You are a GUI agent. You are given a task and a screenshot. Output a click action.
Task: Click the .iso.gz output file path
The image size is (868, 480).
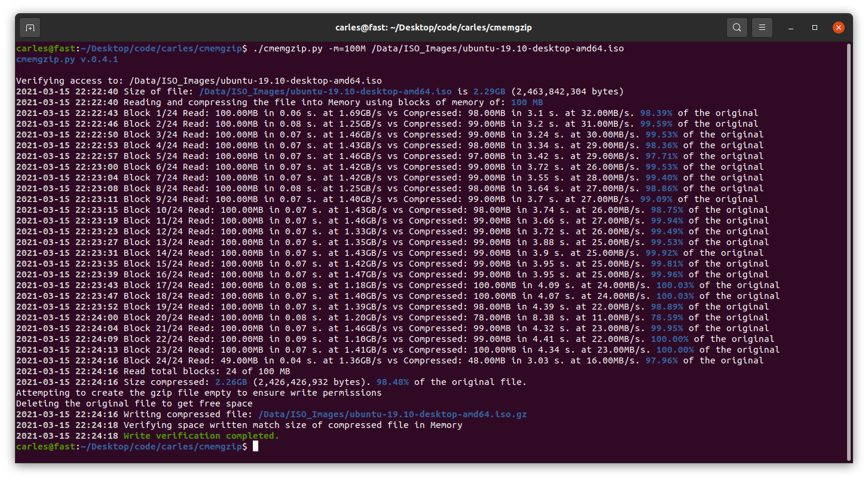pyautogui.click(x=392, y=414)
